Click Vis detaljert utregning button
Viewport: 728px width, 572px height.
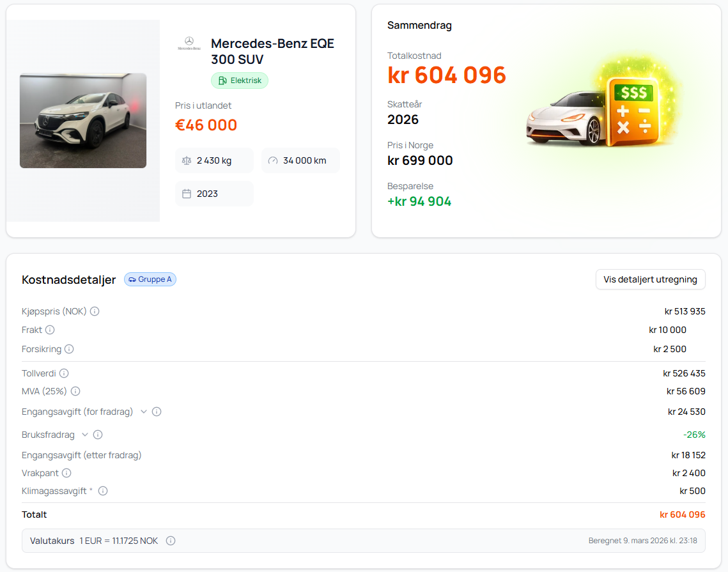click(x=650, y=279)
